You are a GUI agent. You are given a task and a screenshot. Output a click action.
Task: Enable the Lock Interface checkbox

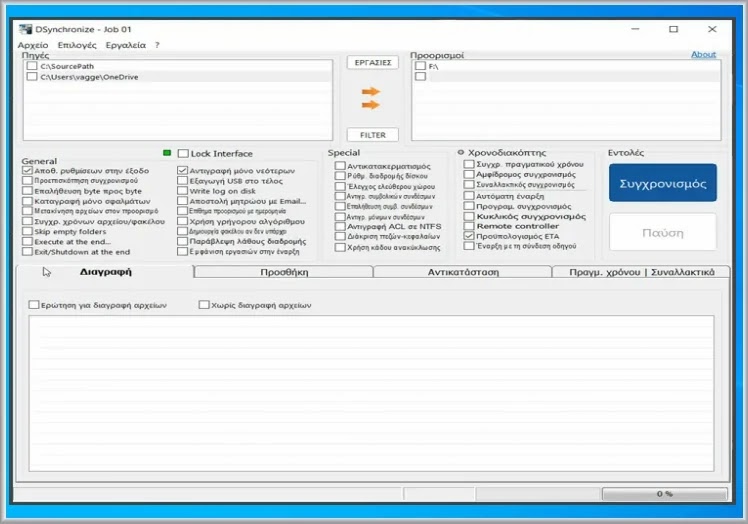[x=183, y=153]
